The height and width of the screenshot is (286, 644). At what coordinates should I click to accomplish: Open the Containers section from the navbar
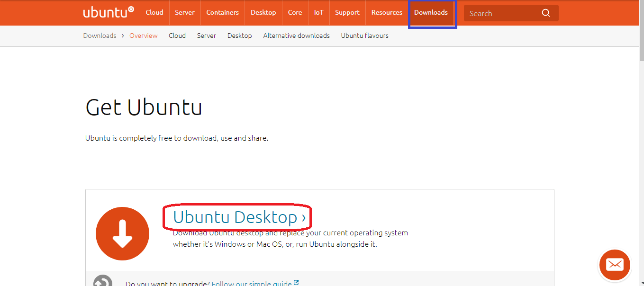coord(222,13)
